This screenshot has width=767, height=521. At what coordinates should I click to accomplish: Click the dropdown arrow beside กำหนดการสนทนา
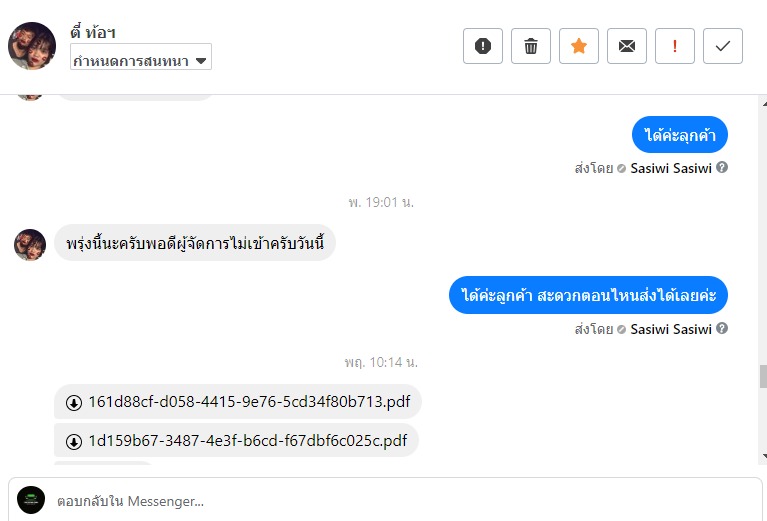point(201,61)
